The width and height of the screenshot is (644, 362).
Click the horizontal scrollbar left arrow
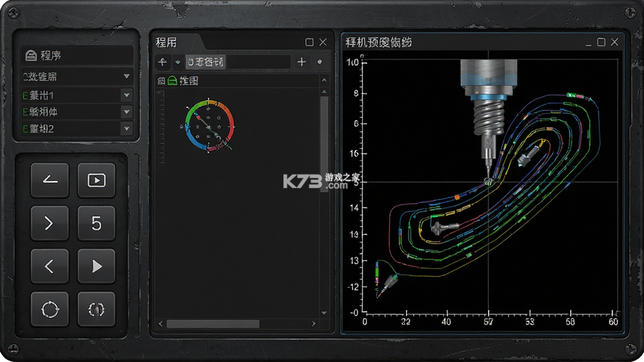[160, 324]
